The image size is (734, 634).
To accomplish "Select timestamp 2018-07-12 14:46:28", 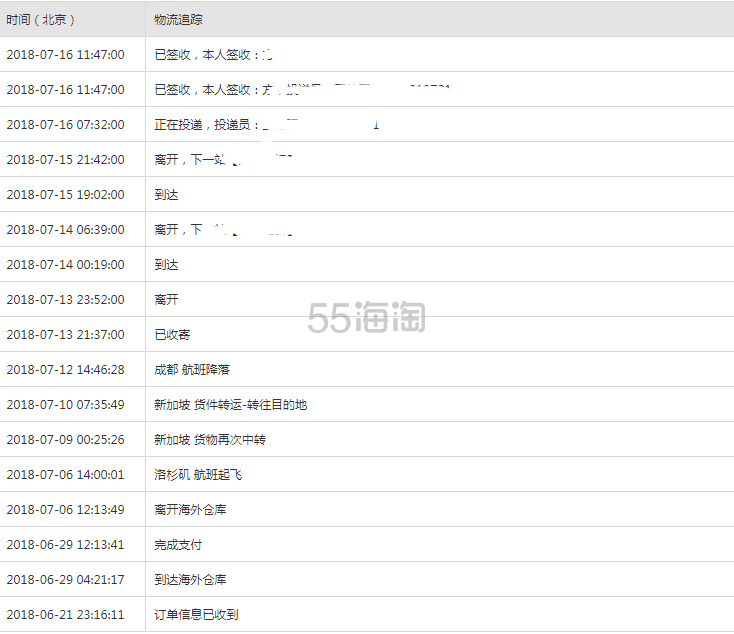I will pyautogui.click(x=66, y=369).
